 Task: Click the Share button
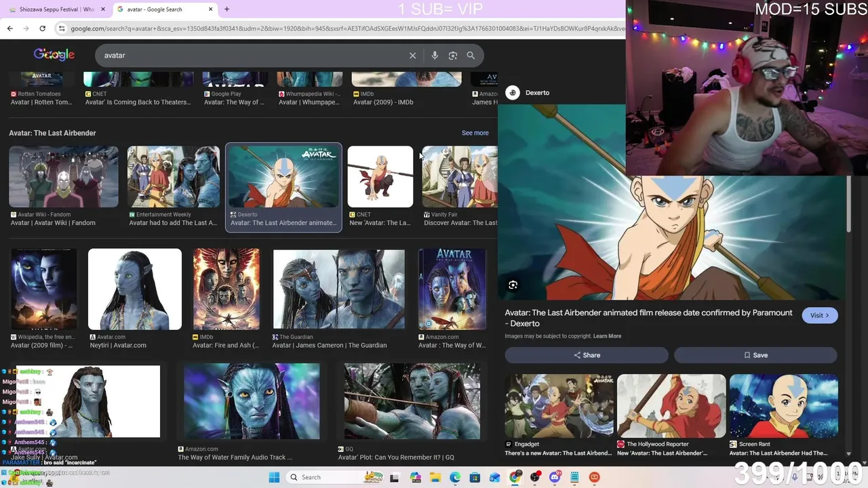click(x=587, y=355)
